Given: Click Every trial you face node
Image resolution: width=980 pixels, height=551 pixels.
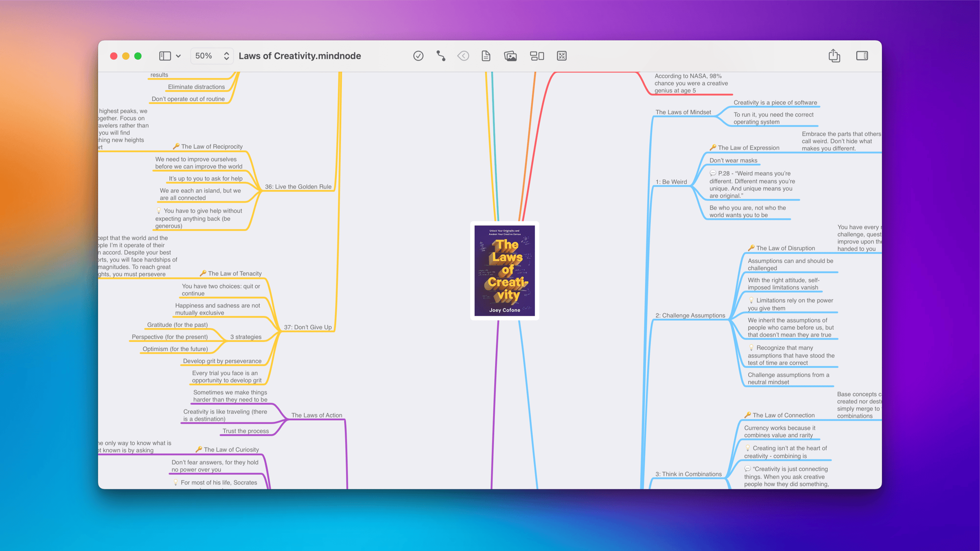Looking at the screenshot, I should 227,377.
